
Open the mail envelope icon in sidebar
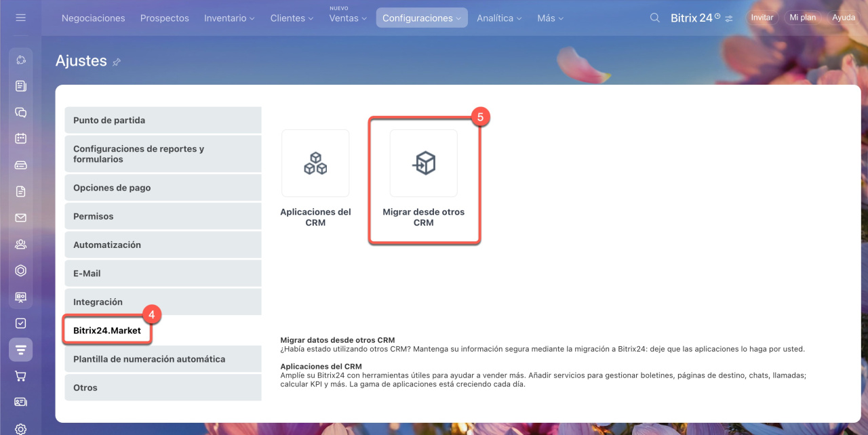(x=20, y=218)
